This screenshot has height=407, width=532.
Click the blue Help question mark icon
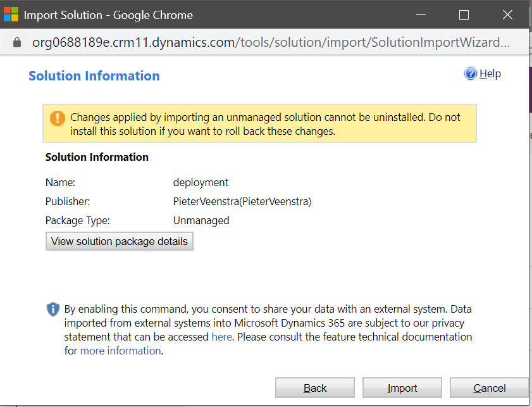click(470, 73)
